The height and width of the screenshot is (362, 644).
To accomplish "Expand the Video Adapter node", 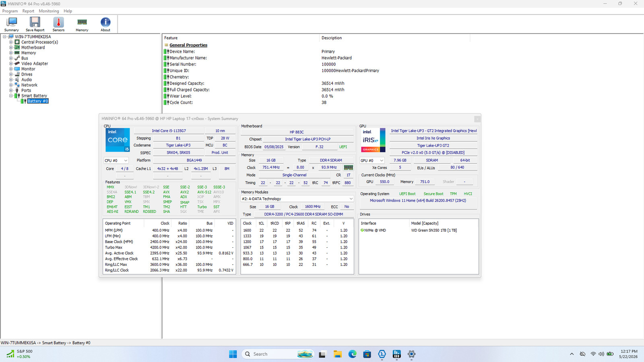I will tap(11, 64).
